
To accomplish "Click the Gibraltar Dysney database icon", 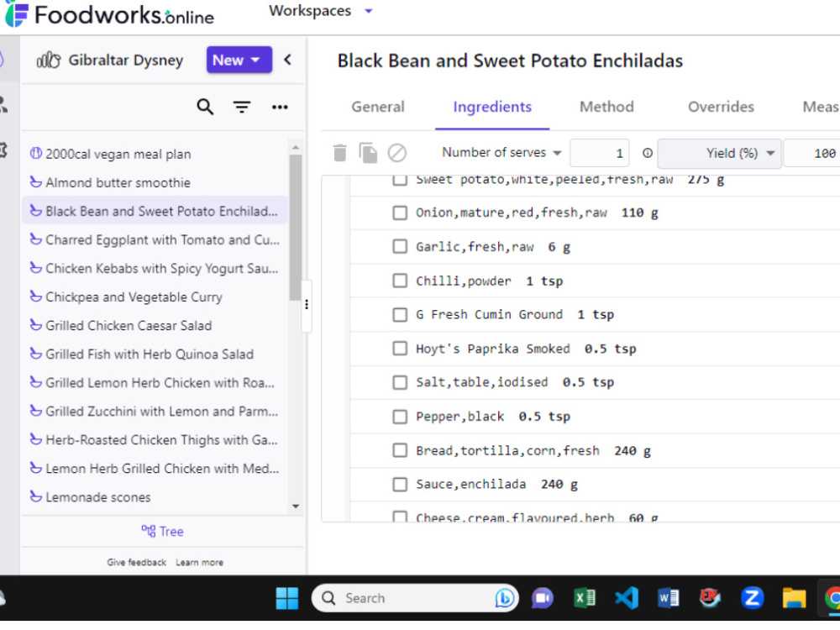I will pos(48,60).
